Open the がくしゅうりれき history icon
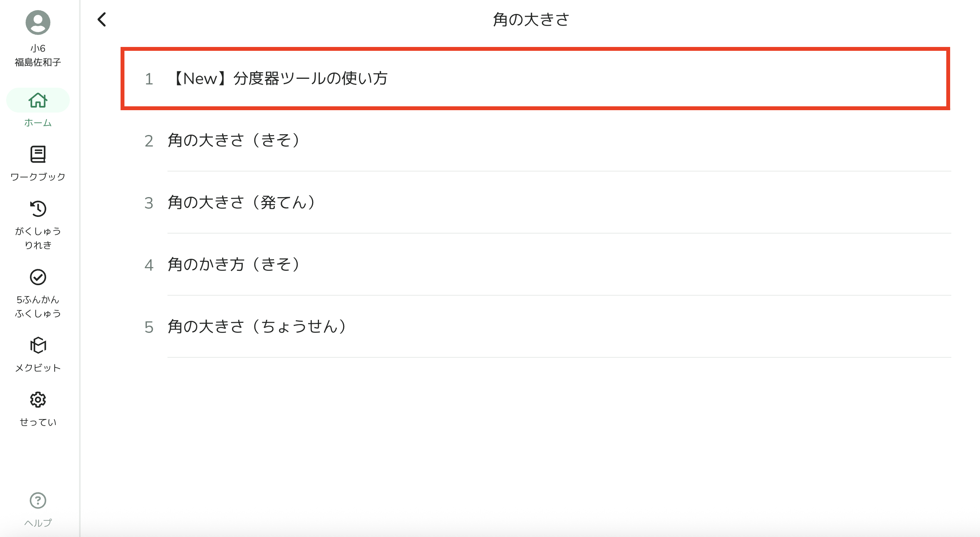The image size is (980, 537). pos(38,209)
